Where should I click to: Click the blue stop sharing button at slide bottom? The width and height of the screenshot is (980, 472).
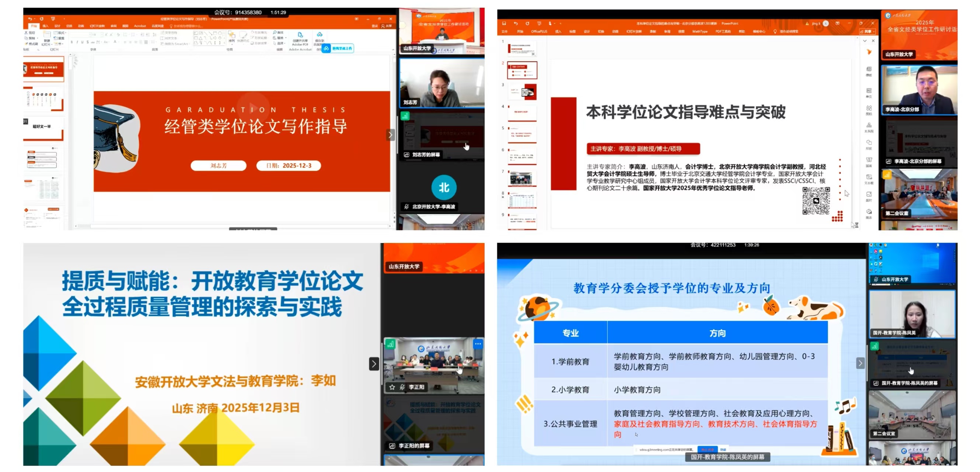coord(707,450)
